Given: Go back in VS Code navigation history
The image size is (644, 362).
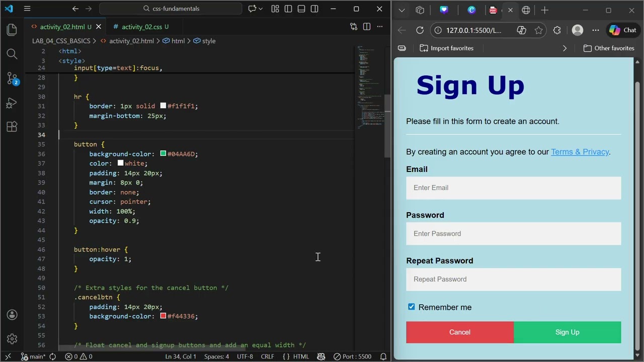Looking at the screenshot, I should [75, 9].
